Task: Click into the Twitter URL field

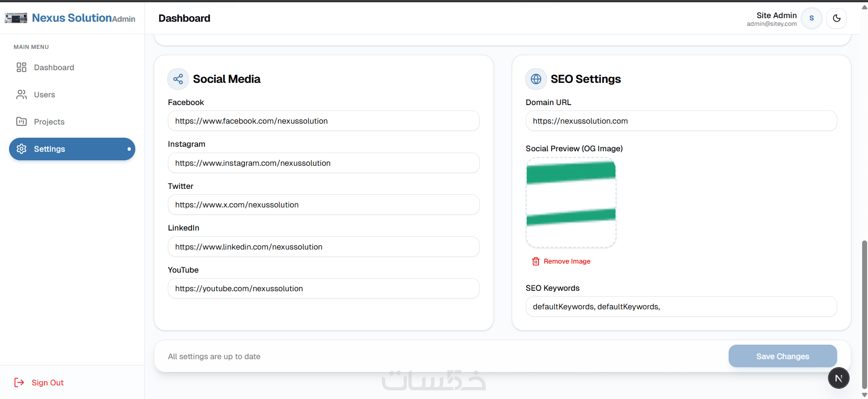Action: pyautogui.click(x=324, y=205)
